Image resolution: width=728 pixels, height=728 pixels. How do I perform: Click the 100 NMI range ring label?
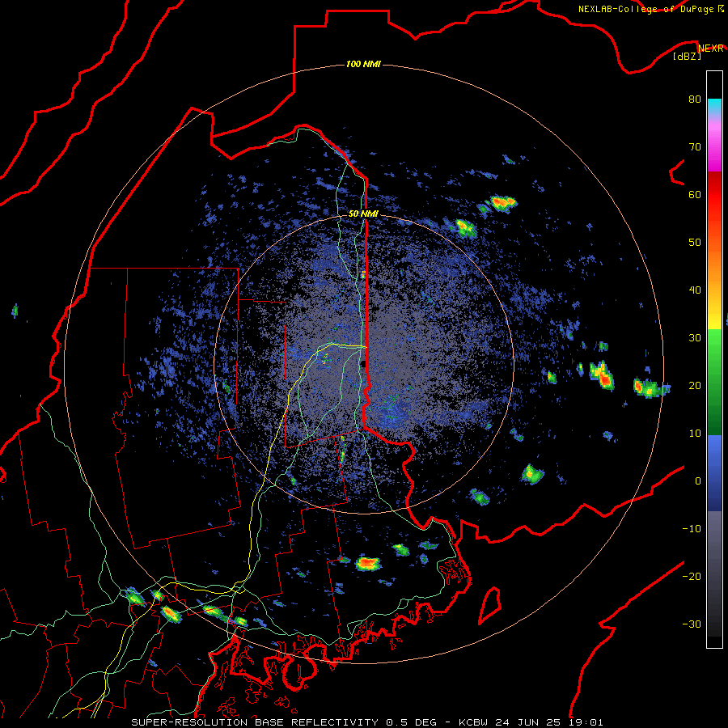click(x=363, y=64)
